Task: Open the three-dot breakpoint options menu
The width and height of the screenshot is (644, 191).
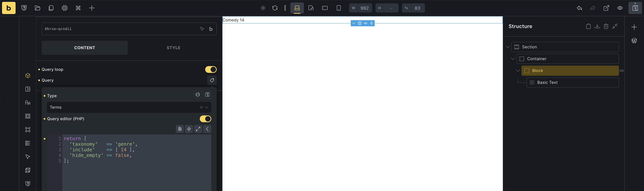Action: point(285,8)
